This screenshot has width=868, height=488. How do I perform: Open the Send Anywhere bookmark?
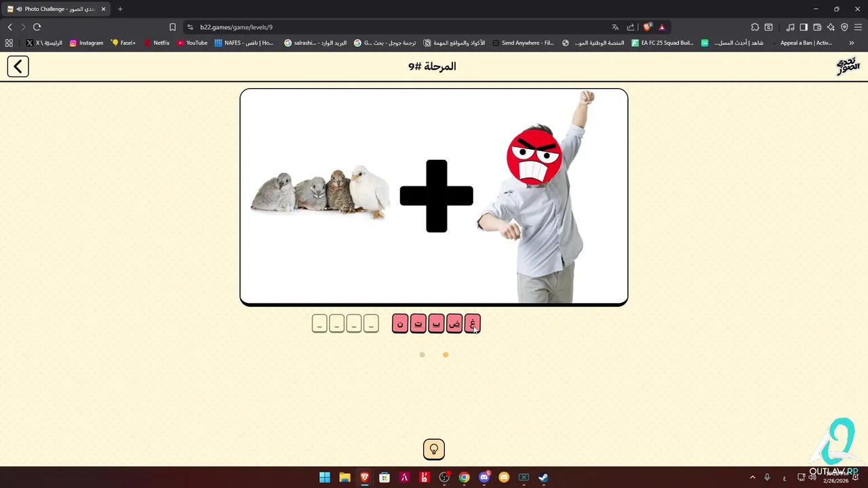[x=524, y=43]
